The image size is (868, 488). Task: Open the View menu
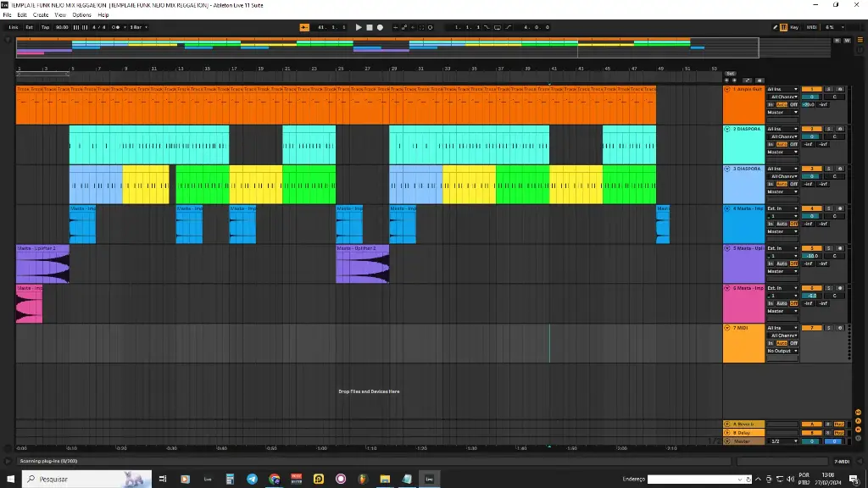(x=60, y=15)
